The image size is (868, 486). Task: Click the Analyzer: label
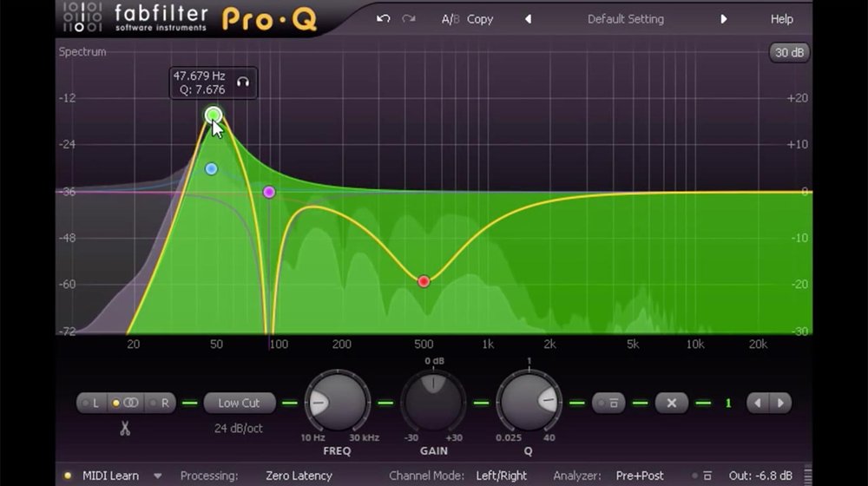pyautogui.click(x=577, y=476)
